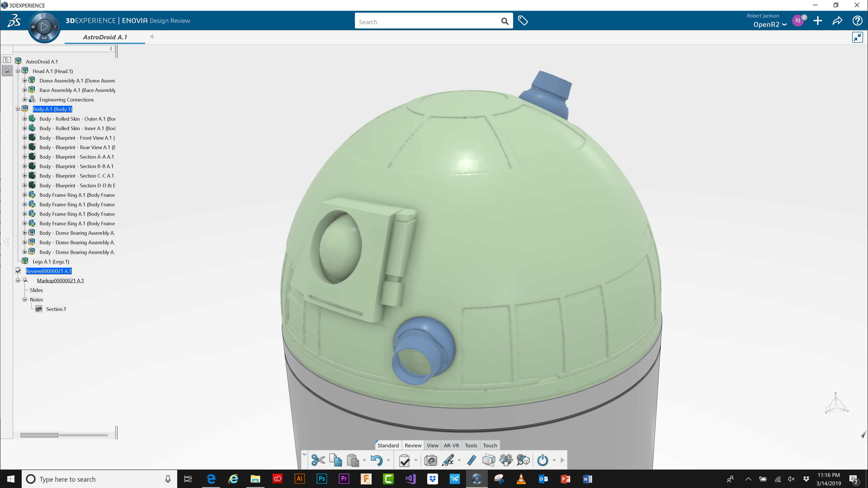Click the RJ user avatar
This screenshot has height=488, width=868.
pyautogui.click(x=798, y=21)
